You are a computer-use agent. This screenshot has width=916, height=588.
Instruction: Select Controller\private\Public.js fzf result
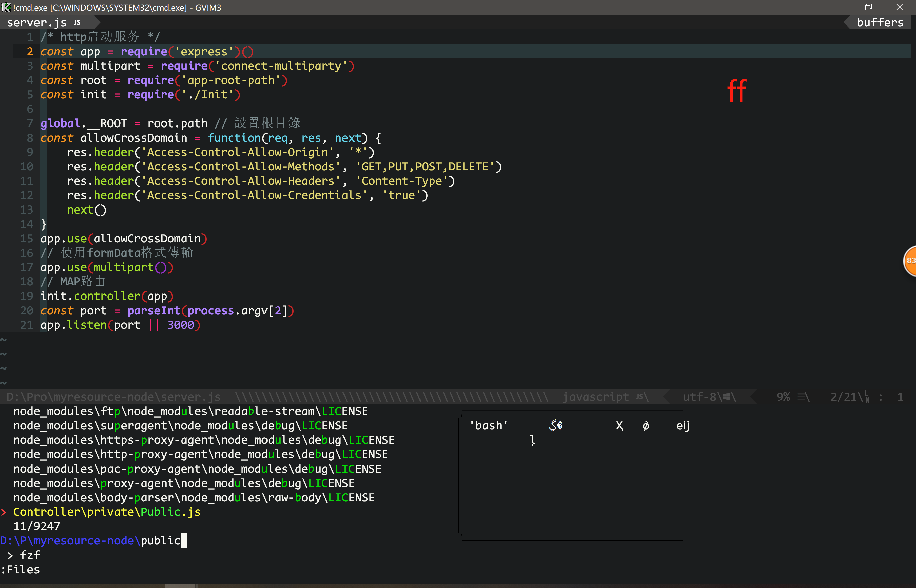pos(106,512)
